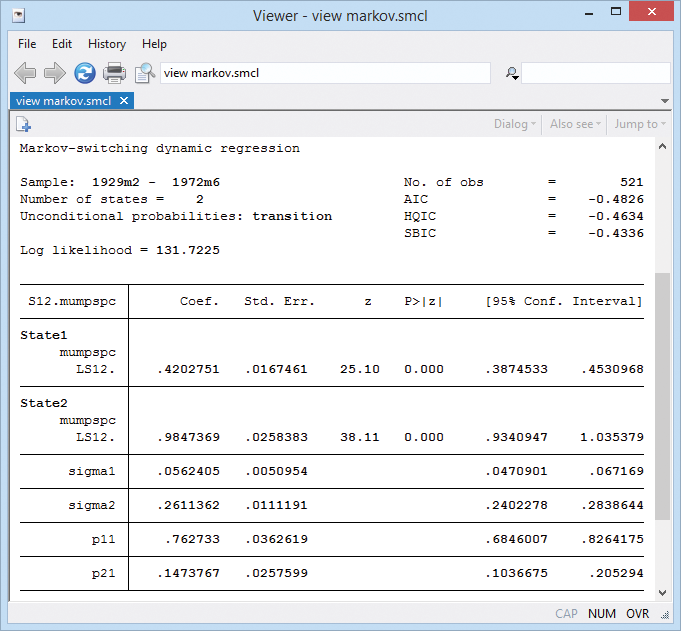This screenshot has height=631, width=681.
Task: Click the Viewer window system icon
Action: (19, 16)
